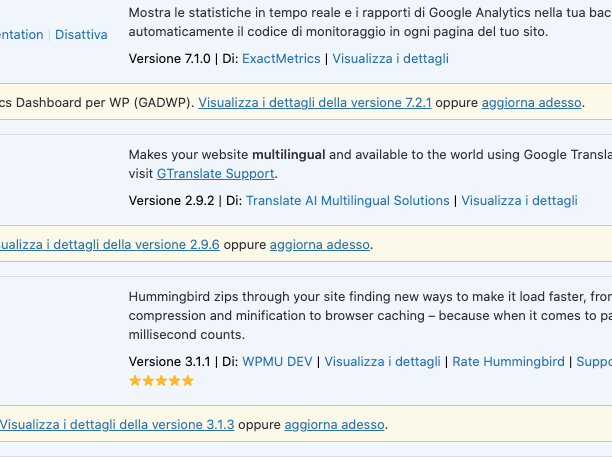Click aggiorna adesso for version 7.2.1

tap(531, 102)
